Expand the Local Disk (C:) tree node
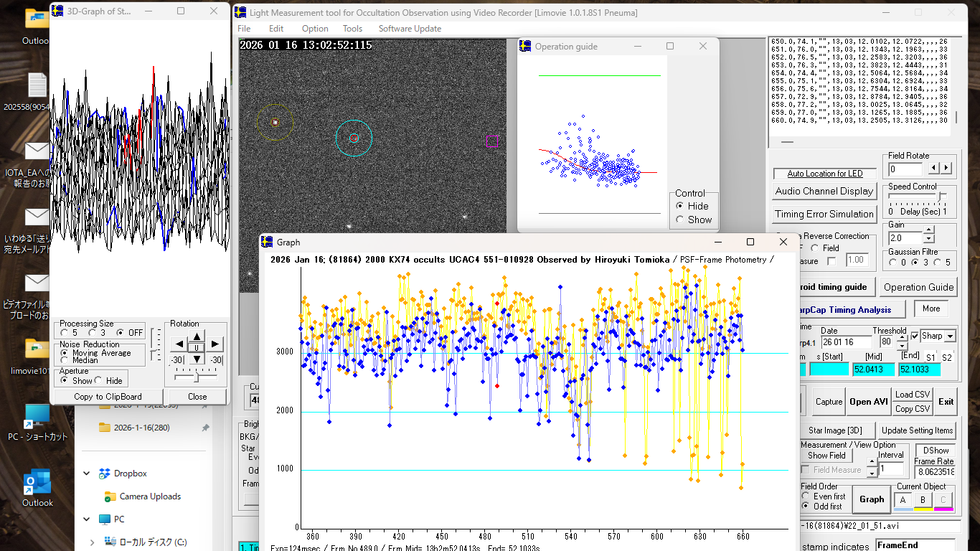 [x=92, y=542]
